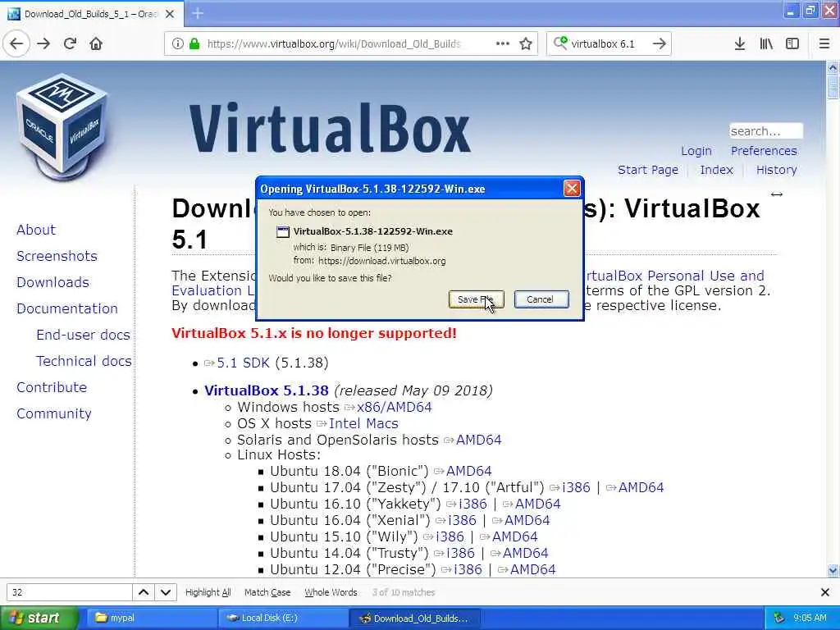Click the VirtualBox cube logo
Viewport: 840px width, 630px height.
point(62,126)
